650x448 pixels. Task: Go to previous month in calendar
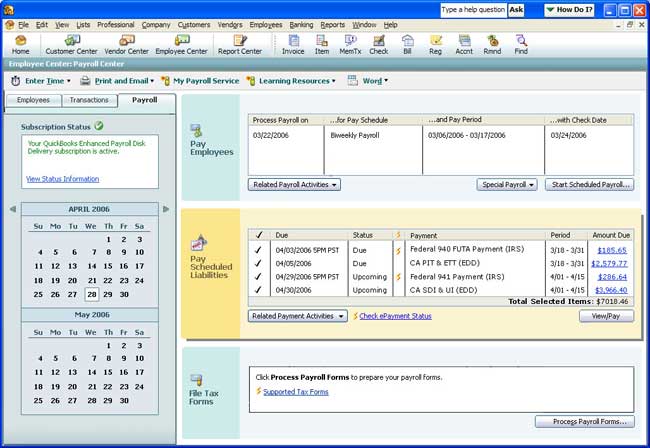pos(13,209)
